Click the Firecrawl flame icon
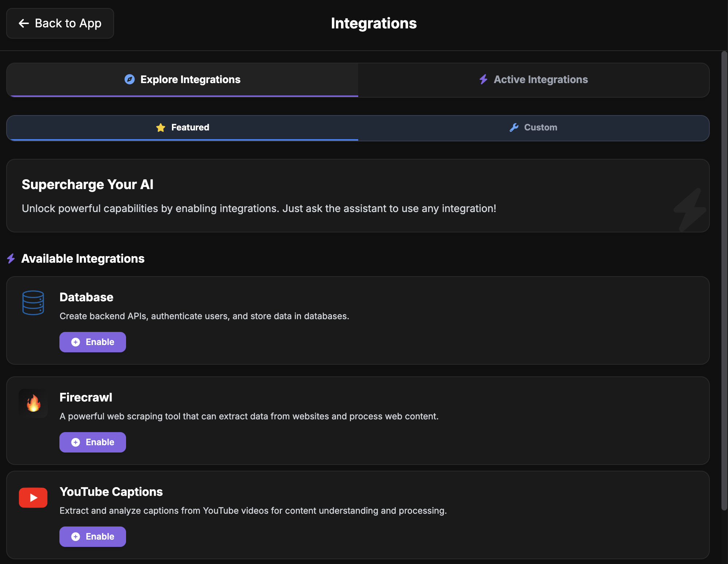Viewport: 728px width, 564px height. tap(33, 403)
